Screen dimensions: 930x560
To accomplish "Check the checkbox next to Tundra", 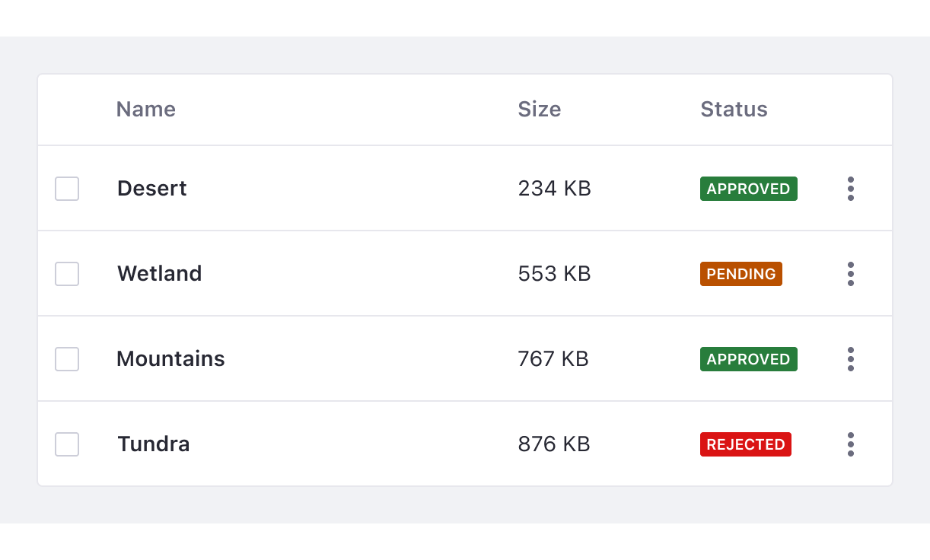I will pos(66,444).
